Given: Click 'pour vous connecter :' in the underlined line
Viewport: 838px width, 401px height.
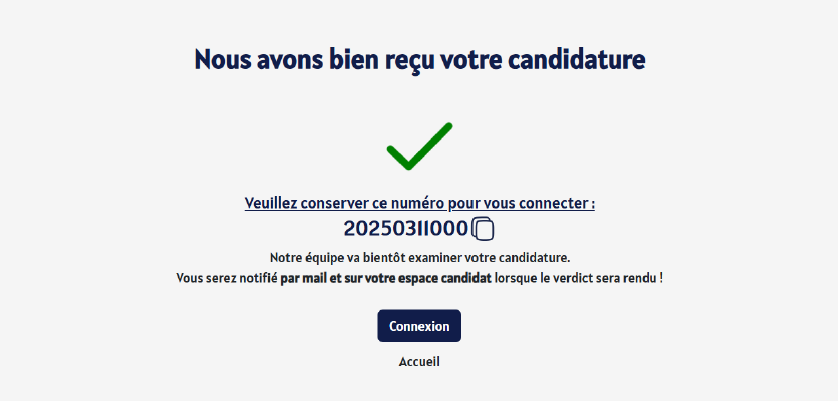Looking at the screenshot, I should point(521,204).
